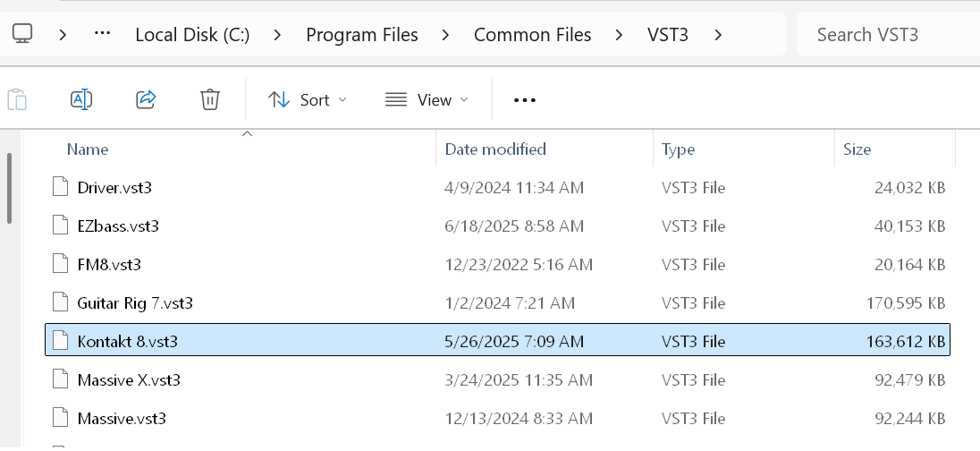980x451 pixels.
Task: Click the Guitar Rig 7.vst3 file icon
Action: pos(61,302)
